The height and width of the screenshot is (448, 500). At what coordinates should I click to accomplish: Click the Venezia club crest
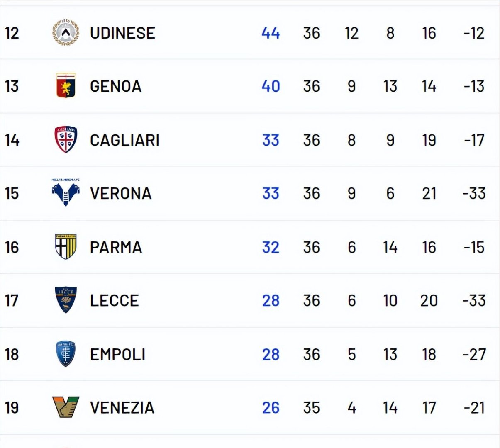point(66,407)
